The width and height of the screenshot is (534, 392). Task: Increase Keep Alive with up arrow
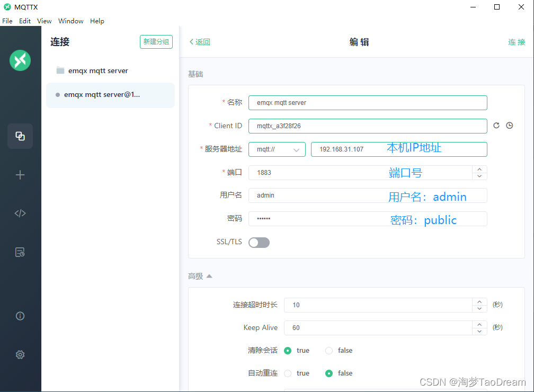[479, 325]
